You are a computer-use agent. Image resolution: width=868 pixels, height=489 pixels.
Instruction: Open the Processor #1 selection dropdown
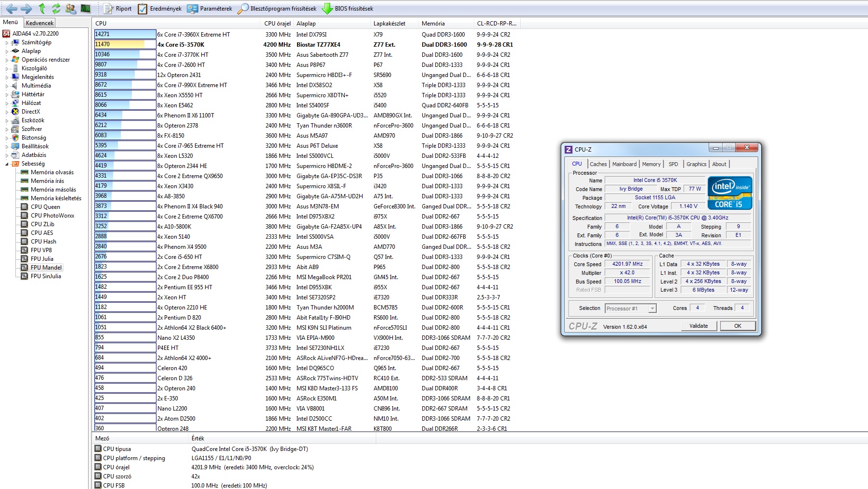coord(631,309)
